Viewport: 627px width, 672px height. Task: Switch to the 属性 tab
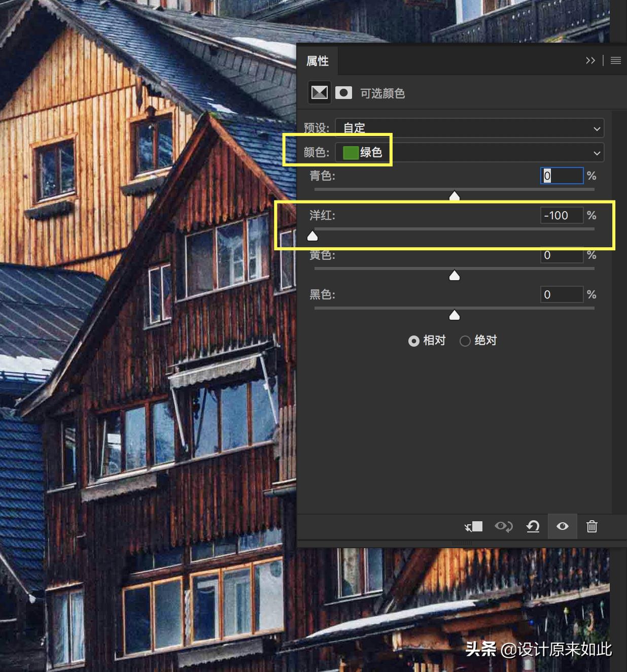point(318,61)
